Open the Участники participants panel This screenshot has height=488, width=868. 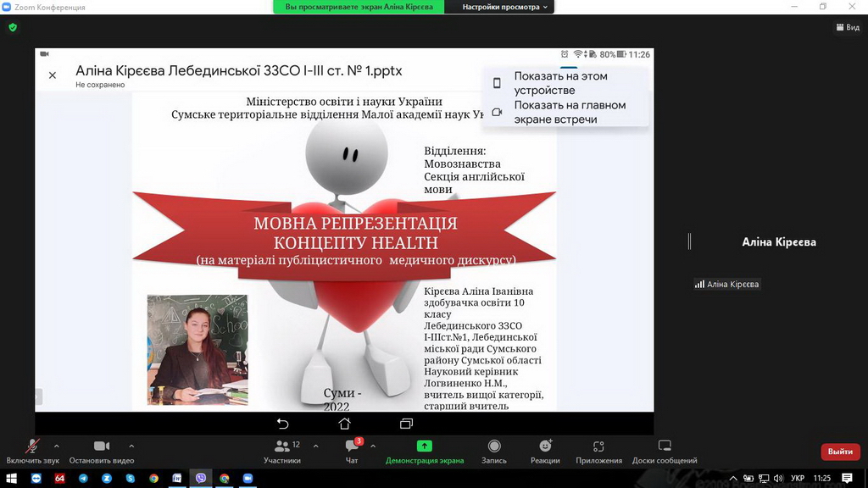281,451
